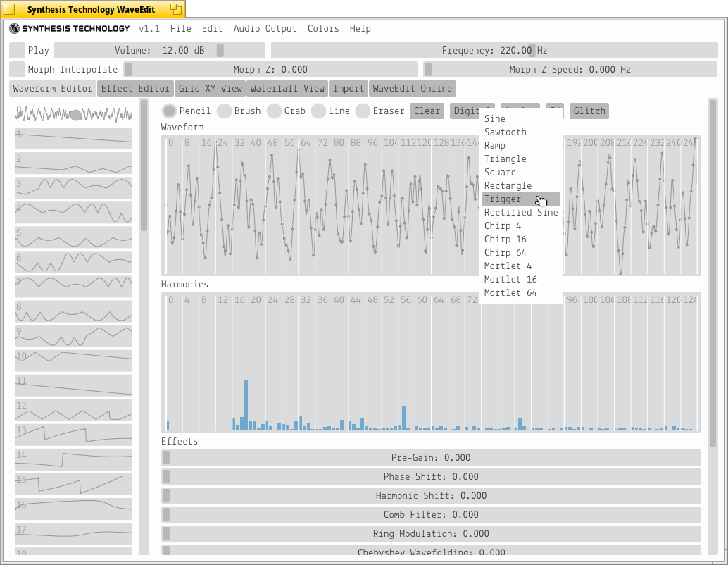
Task: Select the Line tool radio button
Action: (318, 111)
